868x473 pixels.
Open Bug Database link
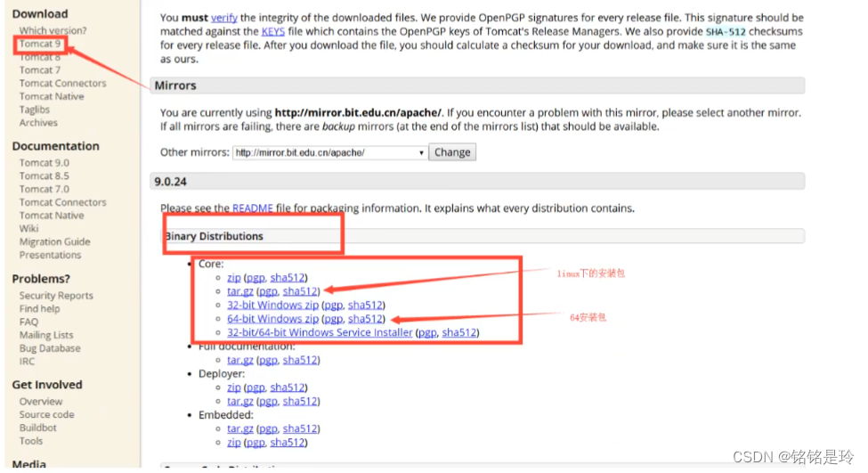click(50, 348)
